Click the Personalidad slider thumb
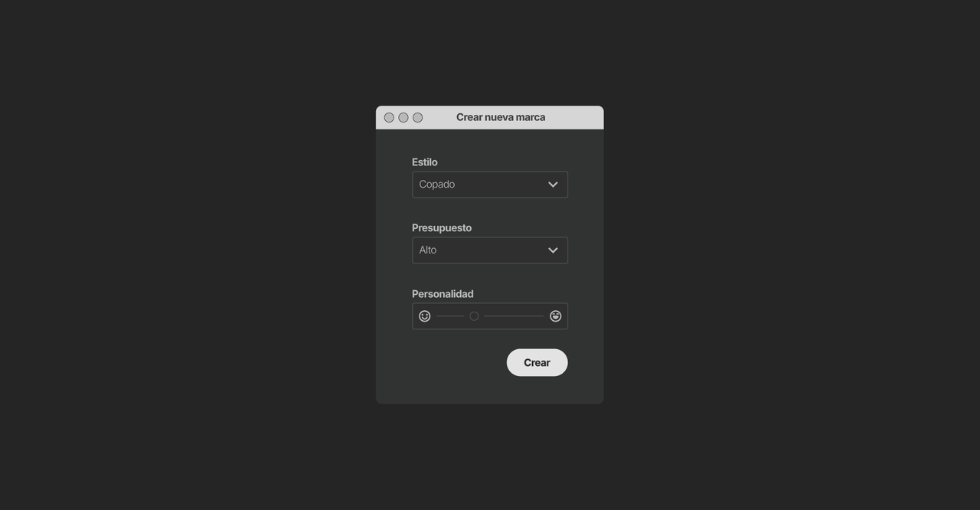The image size is (980, 510). point(474,316)
